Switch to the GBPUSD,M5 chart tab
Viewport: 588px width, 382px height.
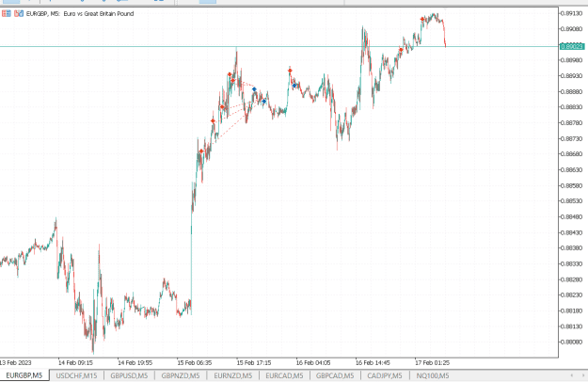(x=129, y=375)
